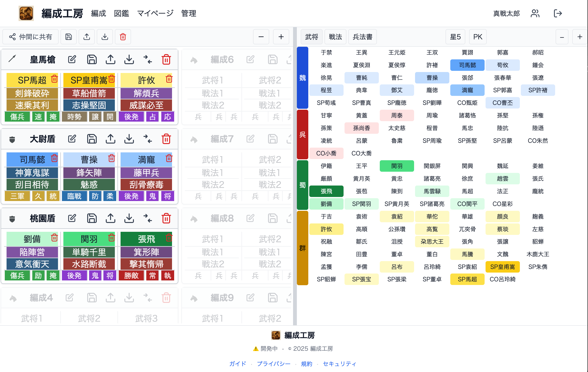Enable the 星5 rarity filter
588x372 pixels.
pos(455,37)
